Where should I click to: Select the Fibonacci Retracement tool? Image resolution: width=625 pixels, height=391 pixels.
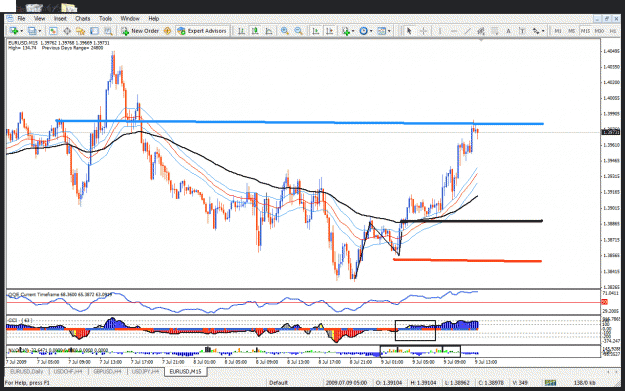(x=495, y=31)
